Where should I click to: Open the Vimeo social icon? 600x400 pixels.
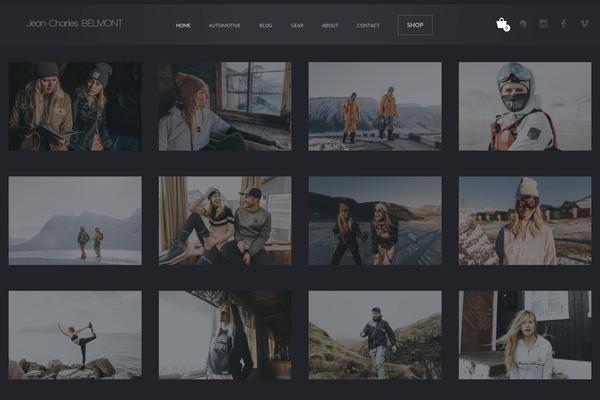(x=584, y=24)
